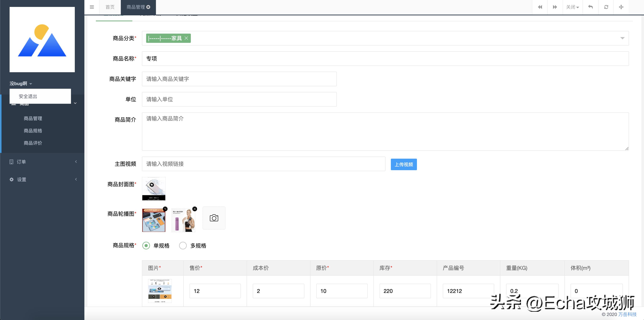Click the 上传视频 button

(x=404, y=164)
